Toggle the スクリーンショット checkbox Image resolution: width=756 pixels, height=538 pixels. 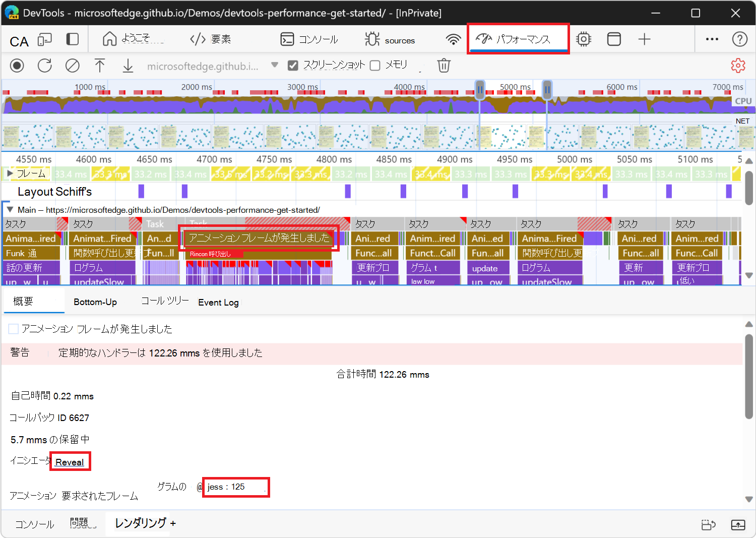[293, 66]
